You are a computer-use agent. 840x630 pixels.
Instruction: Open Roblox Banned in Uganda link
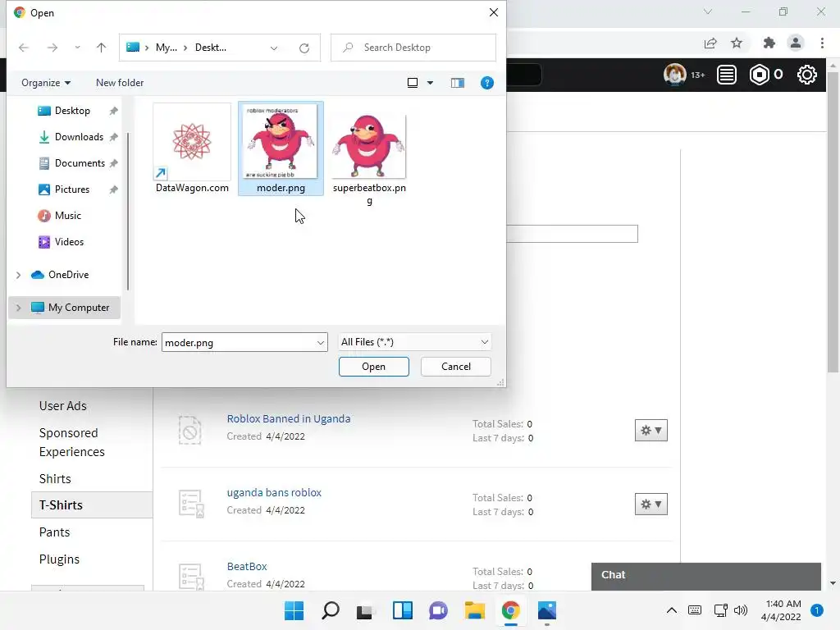288,419
